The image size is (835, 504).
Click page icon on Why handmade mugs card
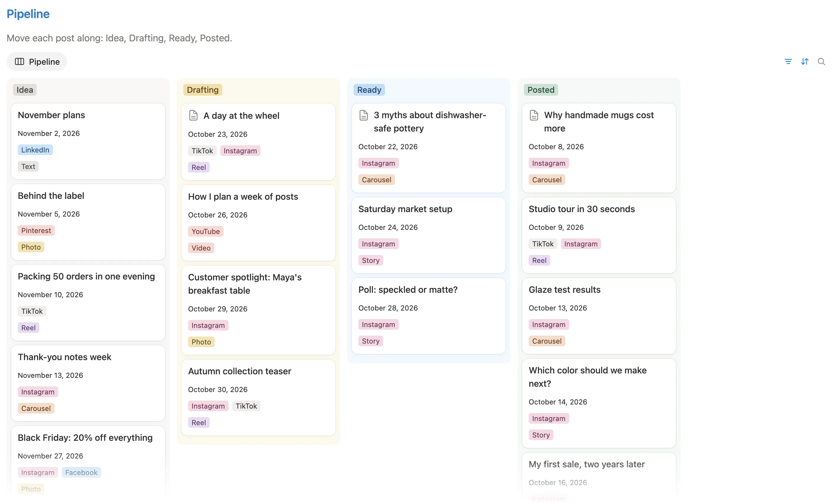[534, 115]
